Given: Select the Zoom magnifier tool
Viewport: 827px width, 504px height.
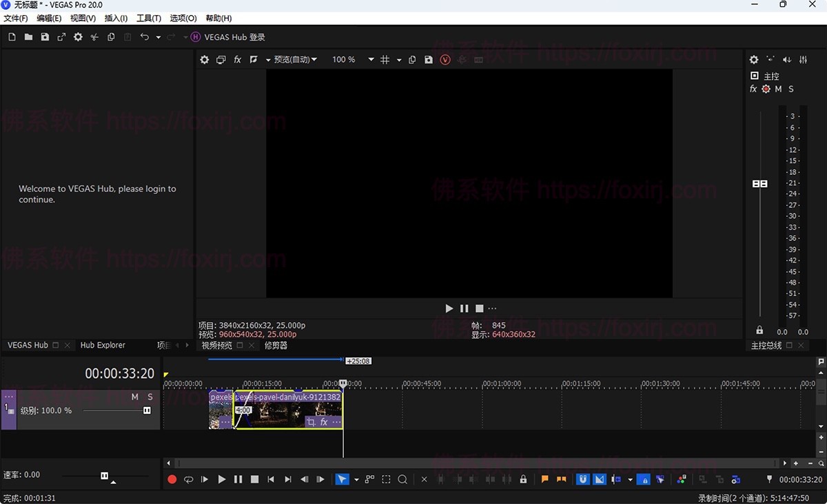Looking at the screenshot, I should coord(402,479).
